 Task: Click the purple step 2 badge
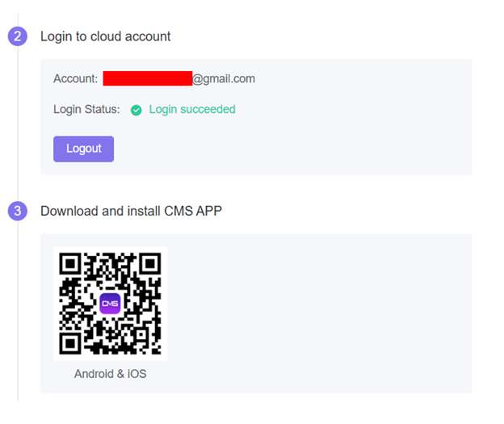pos(18,36)
